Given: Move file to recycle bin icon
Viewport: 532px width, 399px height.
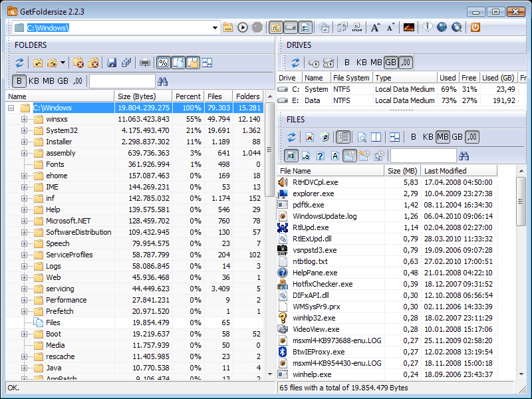Looking at the screenshot, I should [x=325, y=137].
